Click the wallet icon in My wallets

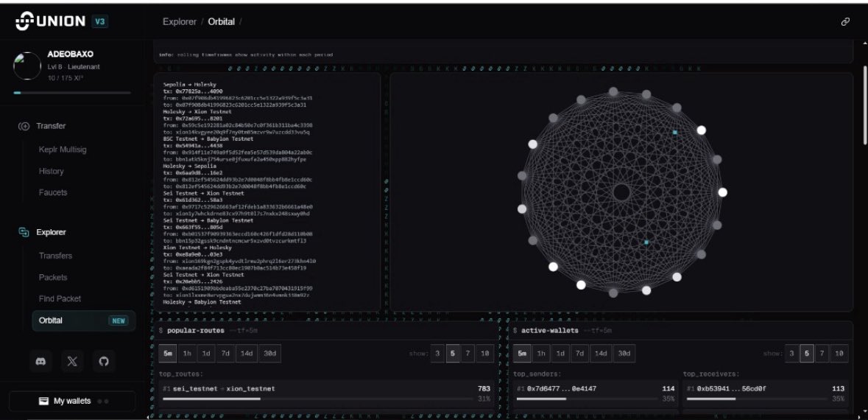(43, 401)
